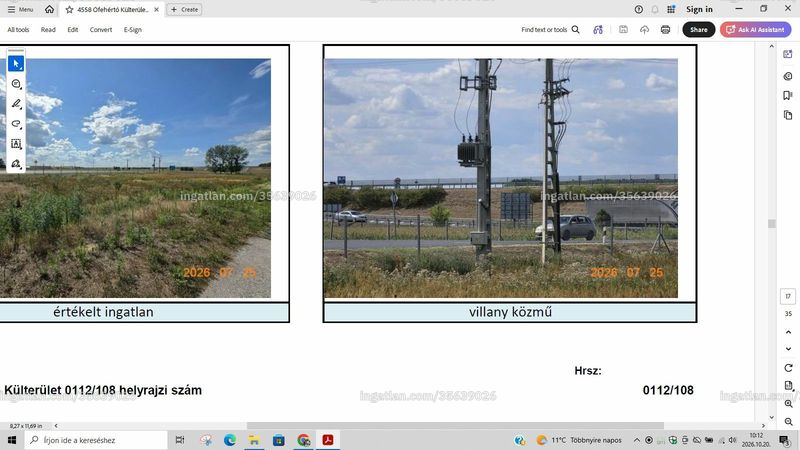Click the villany közmű photo

click(501, 178)
